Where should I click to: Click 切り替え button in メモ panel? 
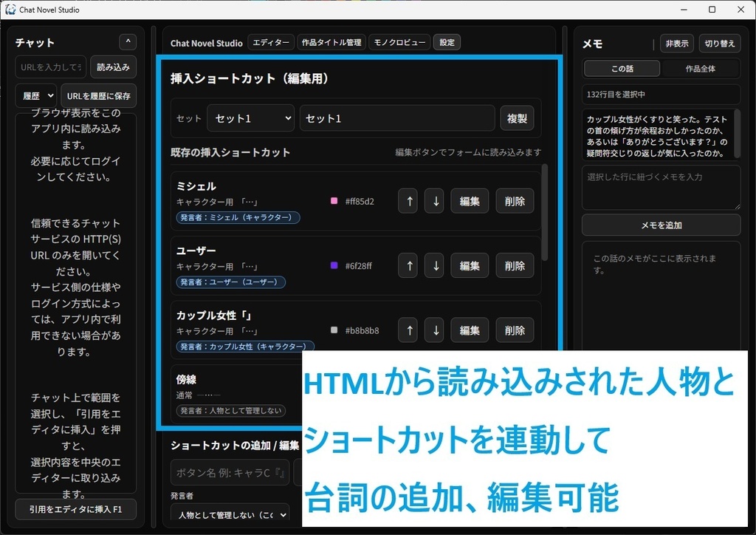click(720, 44)
